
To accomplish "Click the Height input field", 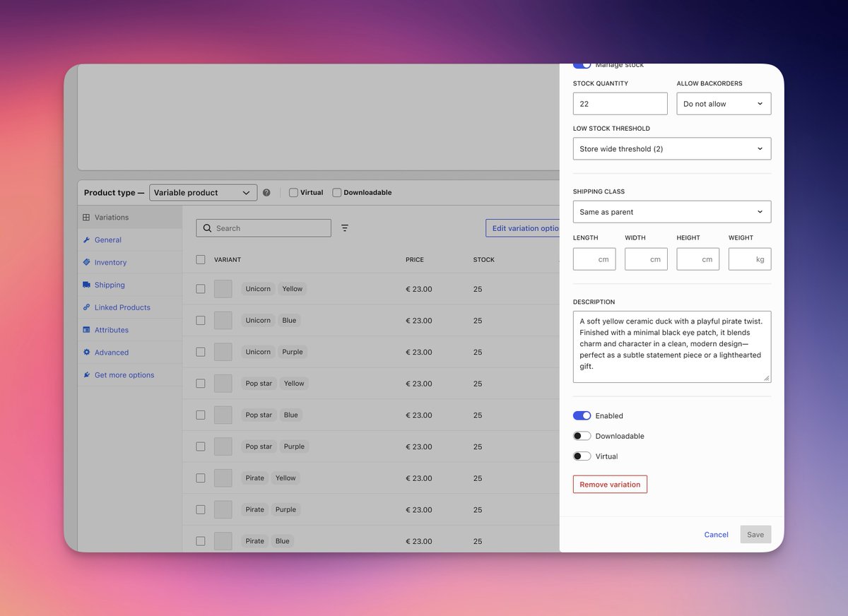I will 697,259.
